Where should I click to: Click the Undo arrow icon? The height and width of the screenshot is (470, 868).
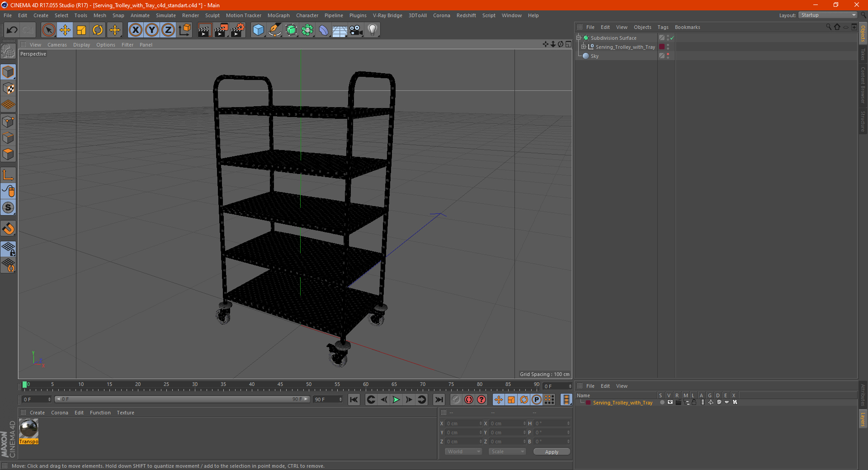pos(12,30)
